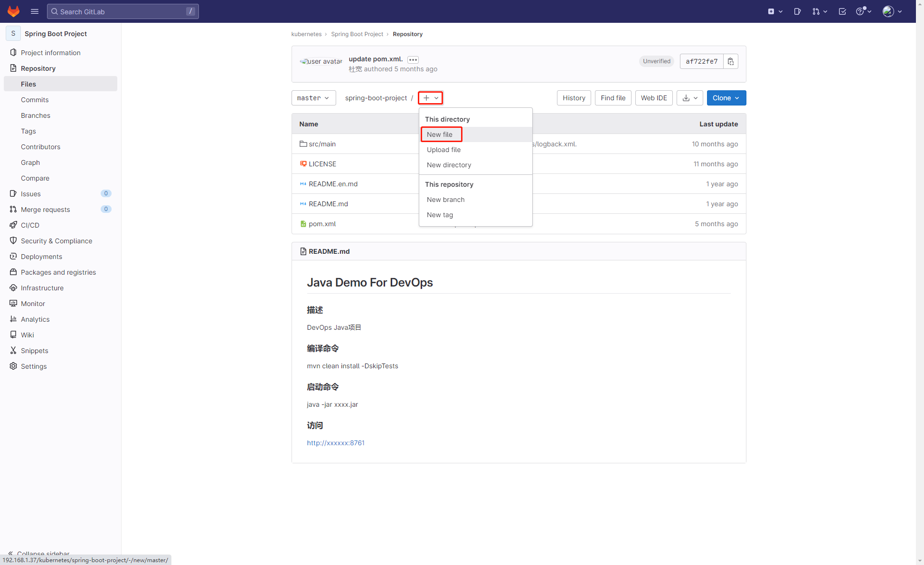The width and height of the screenshot is (924, 565).
Task: Click the Issues icon in the left sidebar
Action: point(13,193)
